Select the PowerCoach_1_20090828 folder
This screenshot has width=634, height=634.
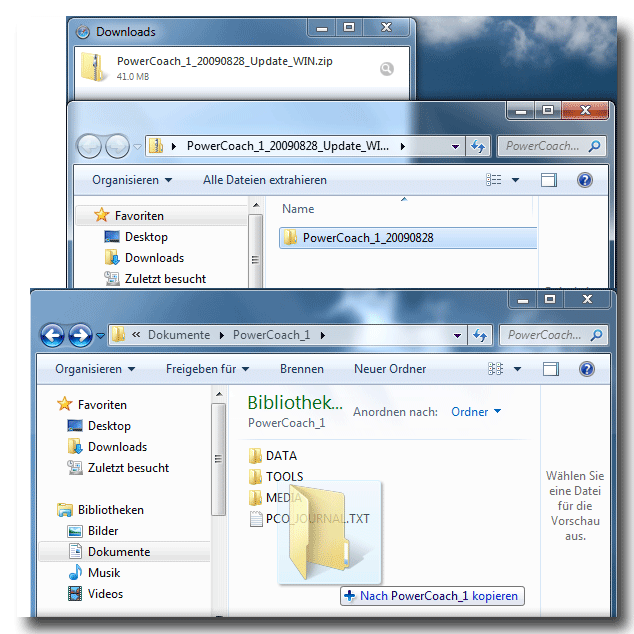(x=408, y=238)
